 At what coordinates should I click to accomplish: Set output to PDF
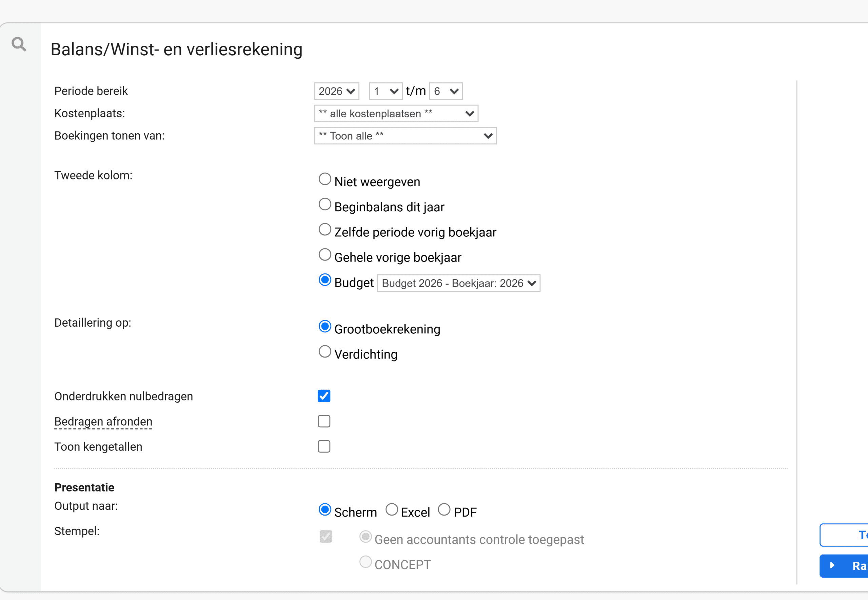point(444,509)
